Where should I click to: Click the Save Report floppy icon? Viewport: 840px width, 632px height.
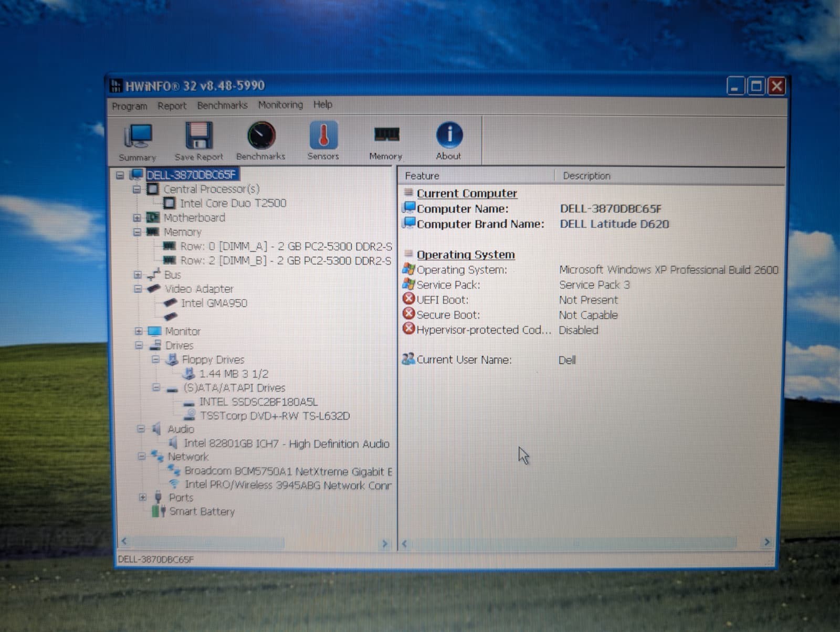point(199,135)
